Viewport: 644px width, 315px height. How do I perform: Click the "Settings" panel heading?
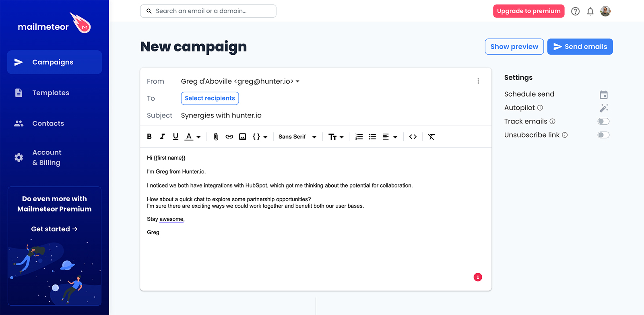coord(518,78)
